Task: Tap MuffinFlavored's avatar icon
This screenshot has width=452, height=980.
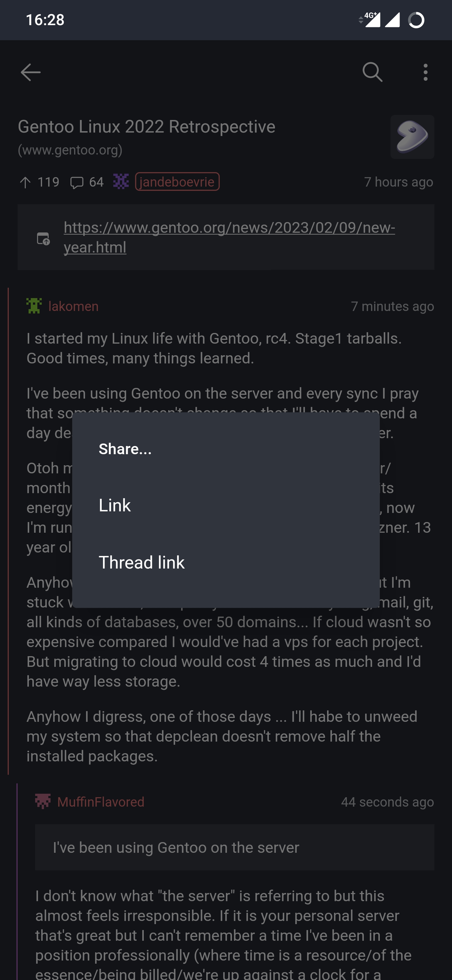Action: 43,802
